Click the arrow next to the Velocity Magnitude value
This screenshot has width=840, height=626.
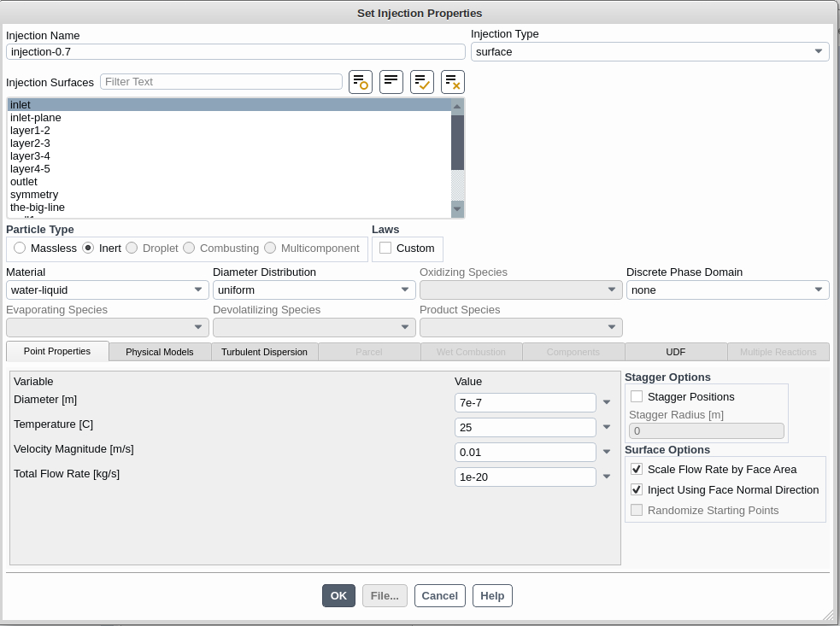[x=607, y=452]
